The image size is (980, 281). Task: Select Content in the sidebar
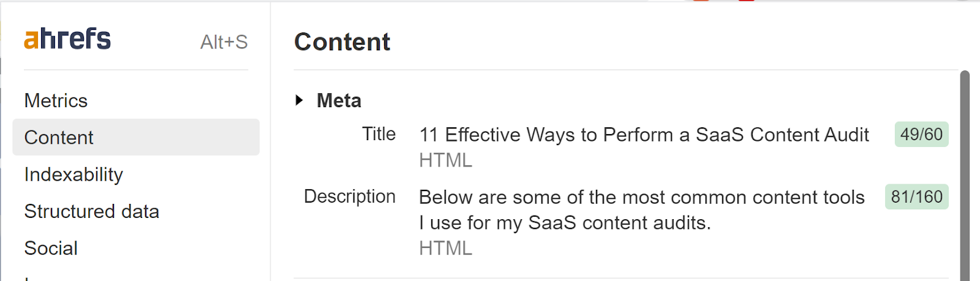[x=59, y=138]
